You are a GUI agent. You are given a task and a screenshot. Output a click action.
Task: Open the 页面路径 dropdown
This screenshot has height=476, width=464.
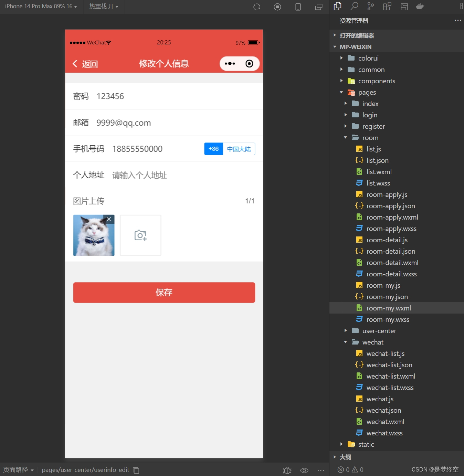coord(18,470)
